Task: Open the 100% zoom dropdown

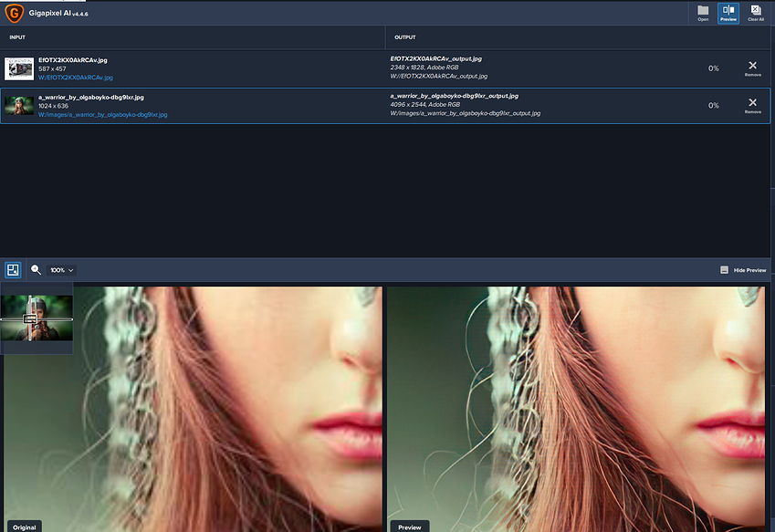Action: pyautogui.click(x=61, y=270)
